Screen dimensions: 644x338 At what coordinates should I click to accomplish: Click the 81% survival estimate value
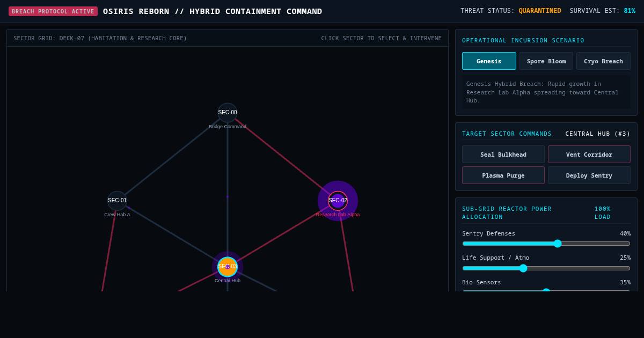pos(630,11)
